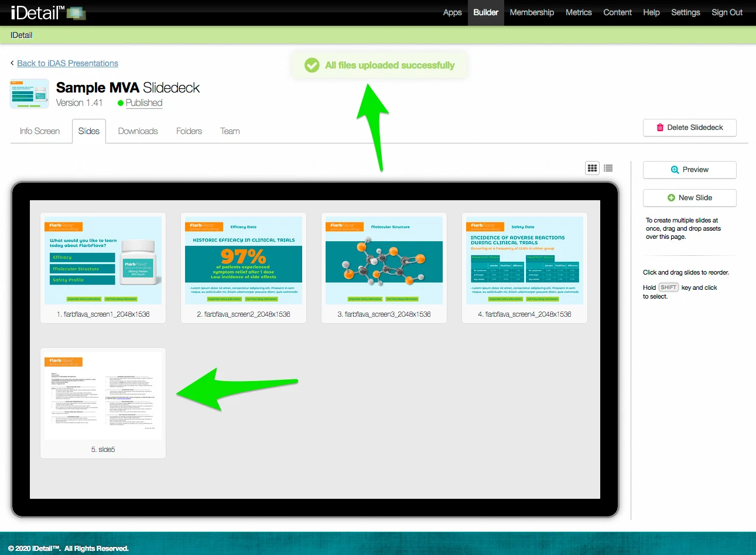Click the '2. flarbflava_screen2_2048x1536' caption
The height and width of the screenshot is (555, 756).
244,314
